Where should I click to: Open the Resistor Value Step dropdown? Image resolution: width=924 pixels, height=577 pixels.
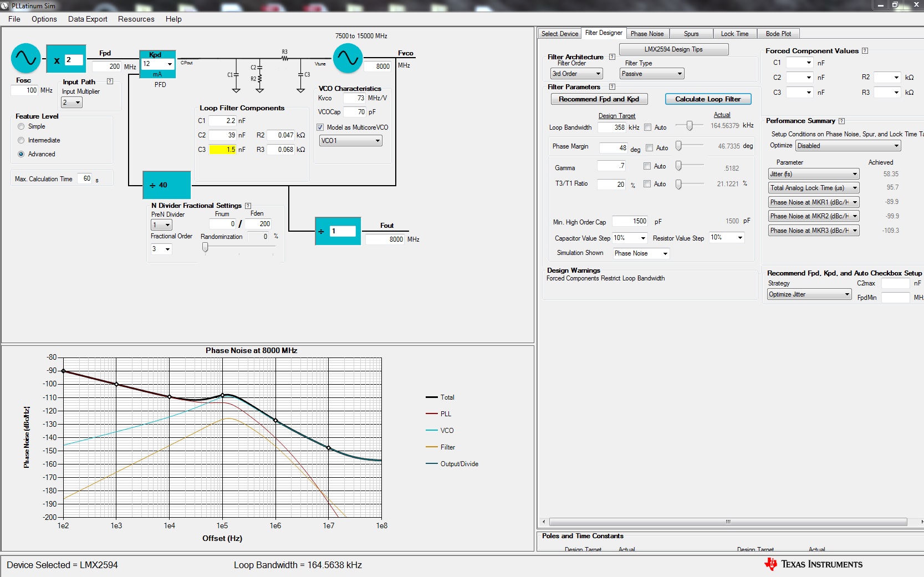(x=727, y=237)
